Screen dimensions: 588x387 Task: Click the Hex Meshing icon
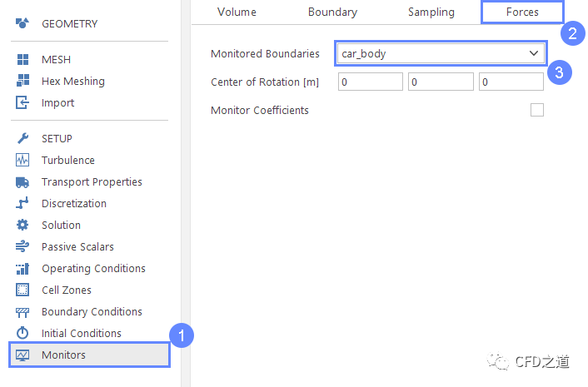click(x=22, y=82)
